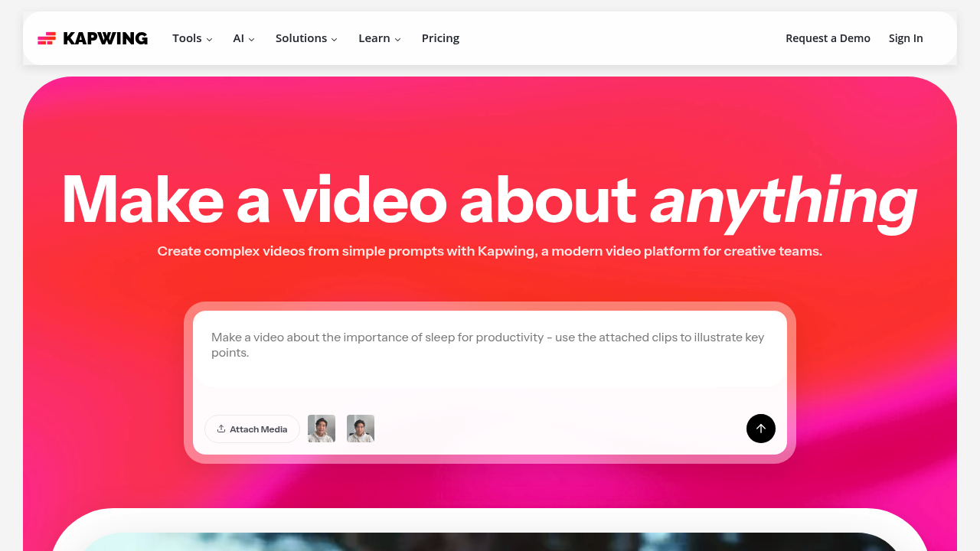Go to the Pricing page
The width and height of the screenshot is (980, 551).
click(x=440, y=38)
